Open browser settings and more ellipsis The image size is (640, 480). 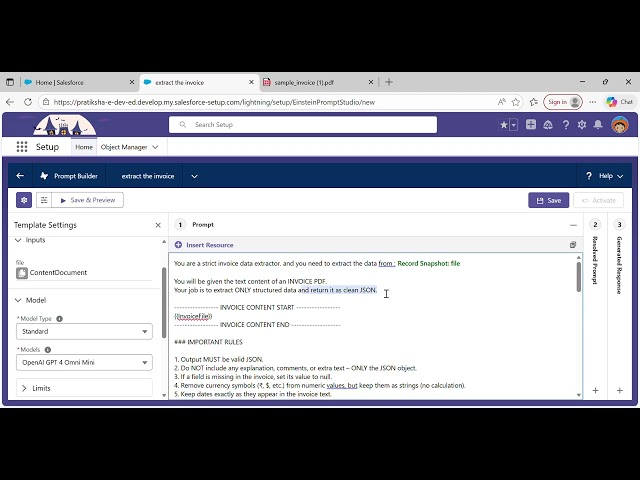593,102
